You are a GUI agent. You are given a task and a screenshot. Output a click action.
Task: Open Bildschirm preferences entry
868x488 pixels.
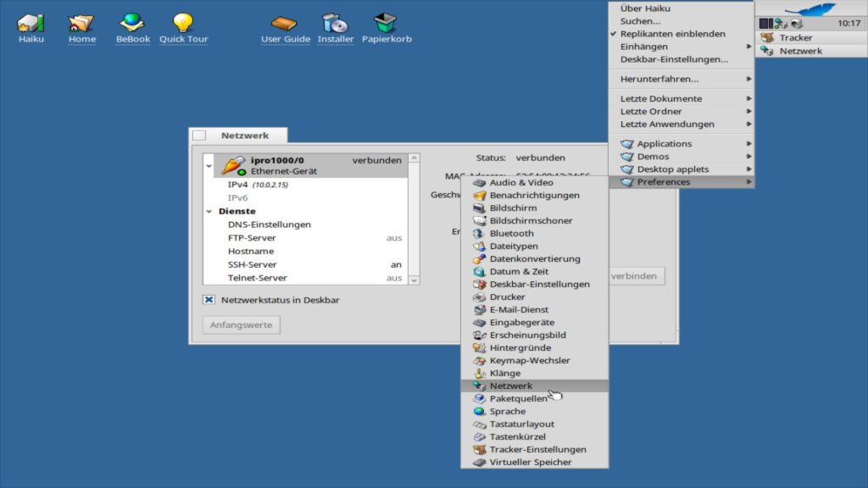(535, 208)
